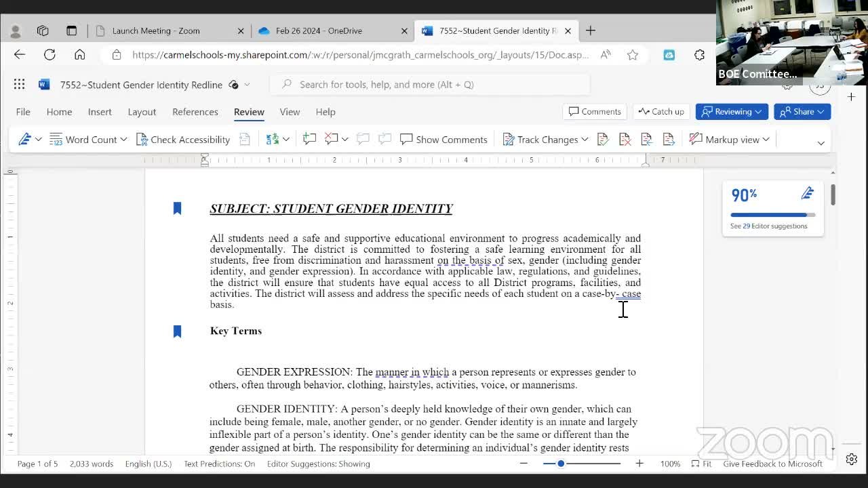Click the Catch up button

[x=662, y=111]
